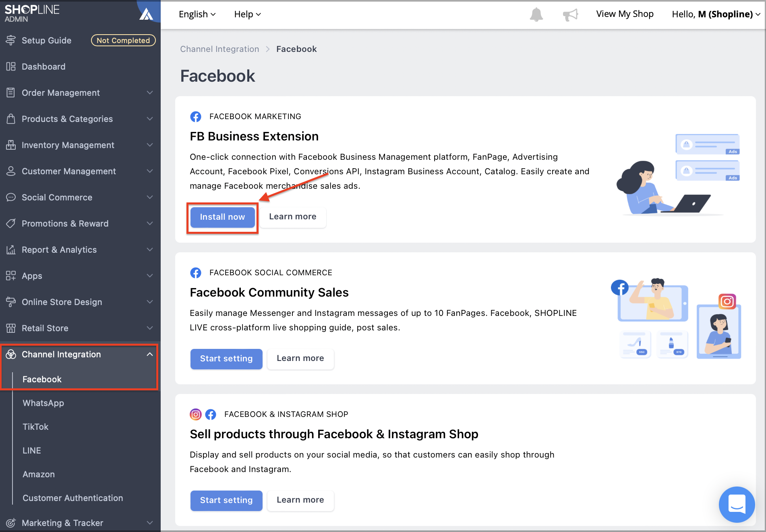Click the Customer Management person icon
The height and width of the screenshot is (532, 766).
pos(11,171)
